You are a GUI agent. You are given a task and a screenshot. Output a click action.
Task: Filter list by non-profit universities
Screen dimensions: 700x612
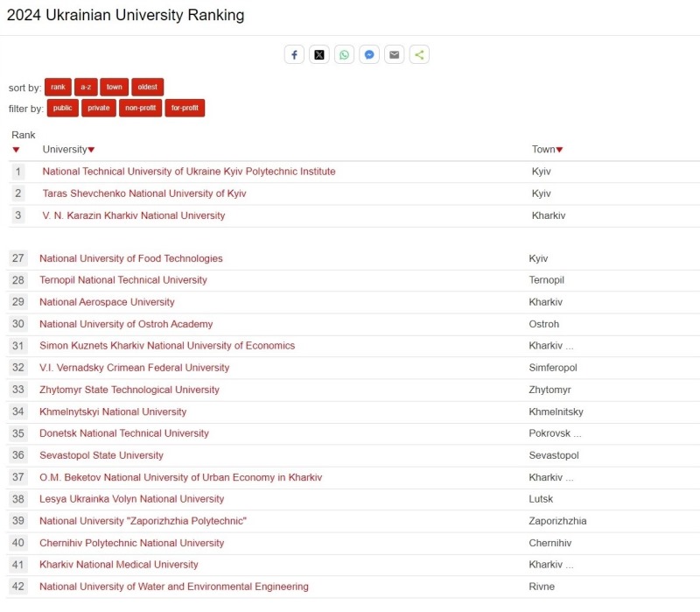(140, 108)
